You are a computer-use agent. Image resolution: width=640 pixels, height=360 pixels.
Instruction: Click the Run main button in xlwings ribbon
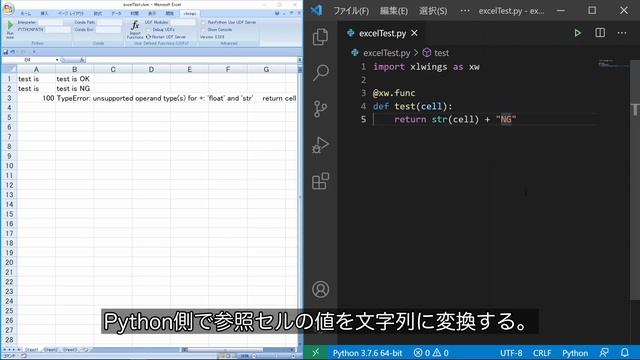(10, 29)
